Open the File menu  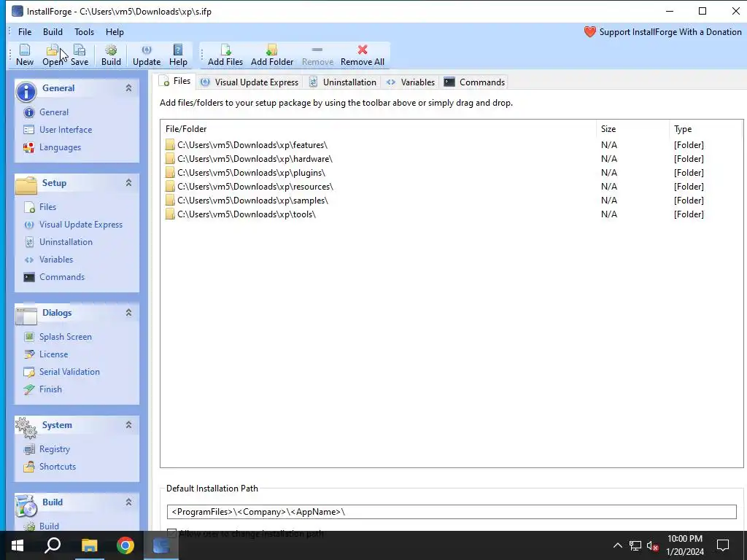pyautogui.click(x=25, y=32)
